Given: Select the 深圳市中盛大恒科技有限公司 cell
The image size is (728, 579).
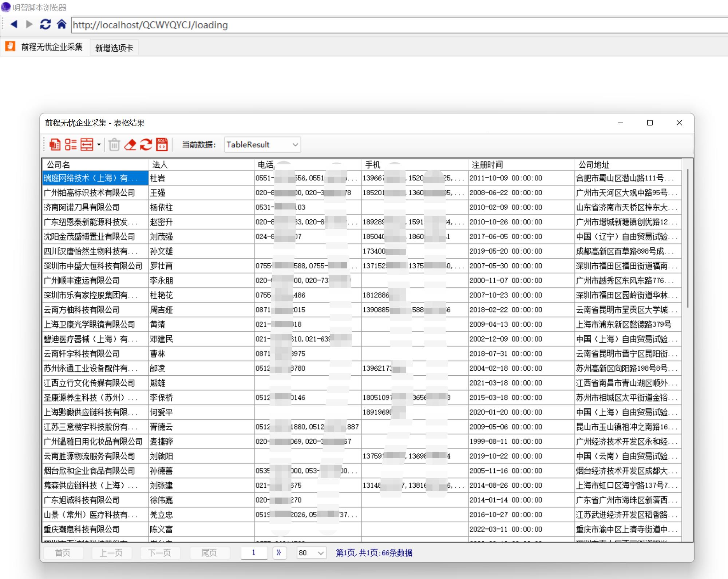Looking at the screenshot, I should coord(95,266).
